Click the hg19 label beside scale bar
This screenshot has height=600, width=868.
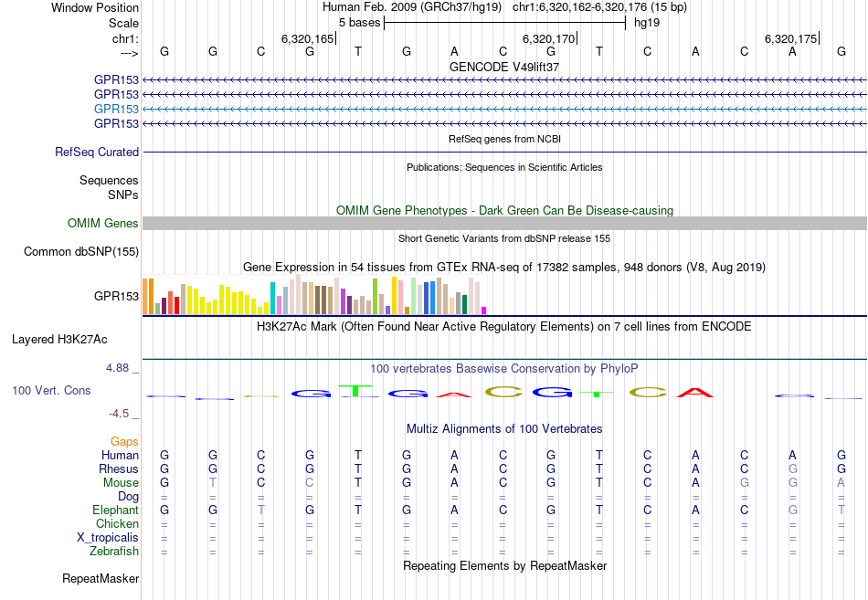tap(647, 23)
